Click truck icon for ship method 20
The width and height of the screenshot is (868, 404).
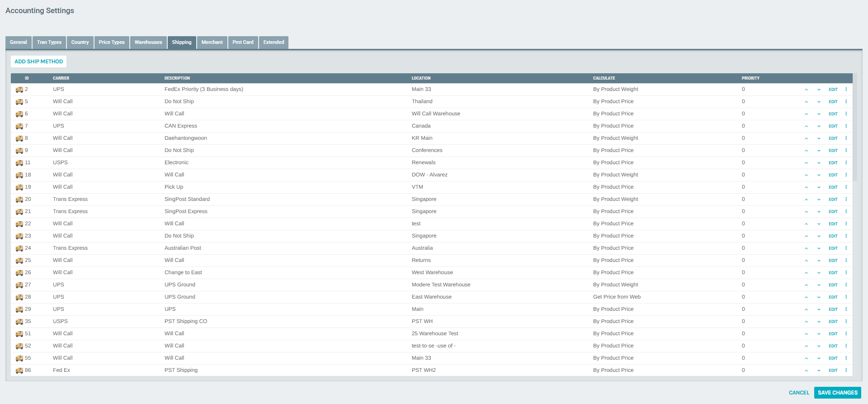pyautogui.click(x=19, y=200)
